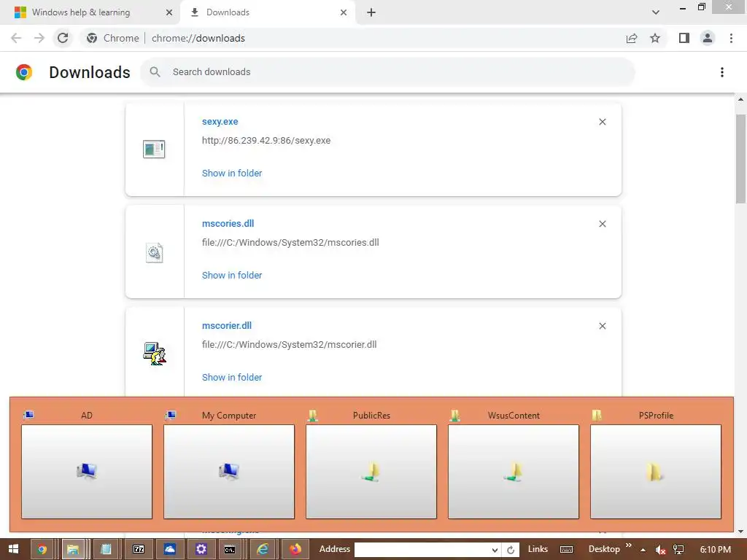Launch Internet Explorer from the taskbar
Screen dimensions: 747x560
263,550
